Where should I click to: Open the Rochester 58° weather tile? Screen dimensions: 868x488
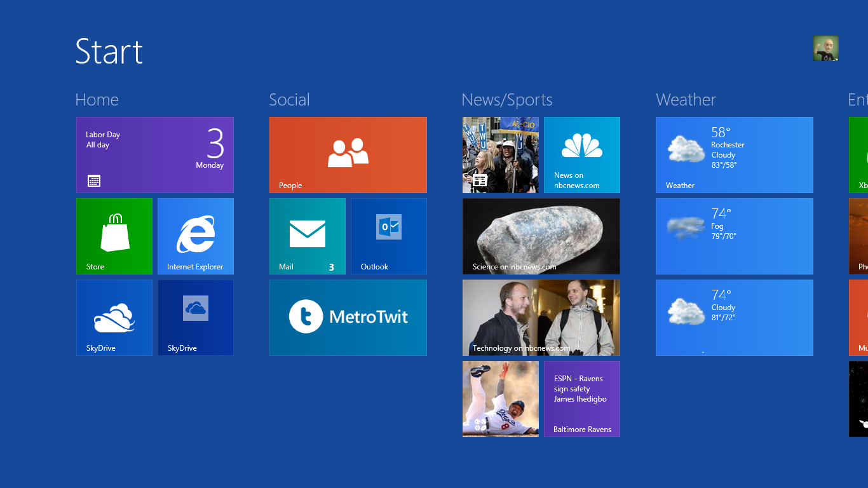735,155
